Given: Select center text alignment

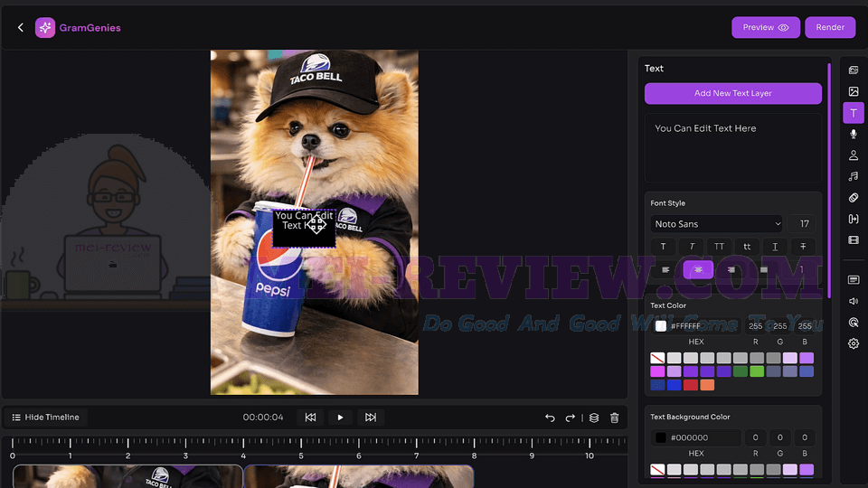Looking at the screenshot, I should click(698, 269).
